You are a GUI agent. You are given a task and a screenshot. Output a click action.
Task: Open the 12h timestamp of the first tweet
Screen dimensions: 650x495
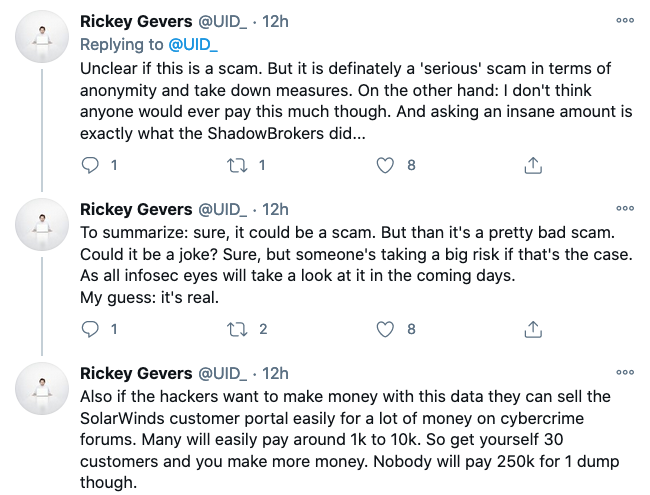tap(275, 21)
